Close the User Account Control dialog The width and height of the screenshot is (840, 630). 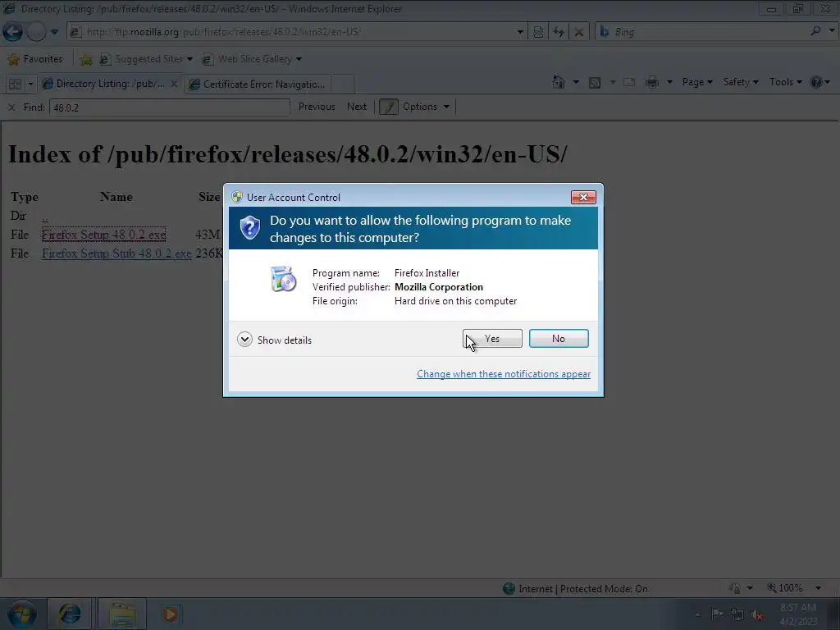(x=583, y=197)
